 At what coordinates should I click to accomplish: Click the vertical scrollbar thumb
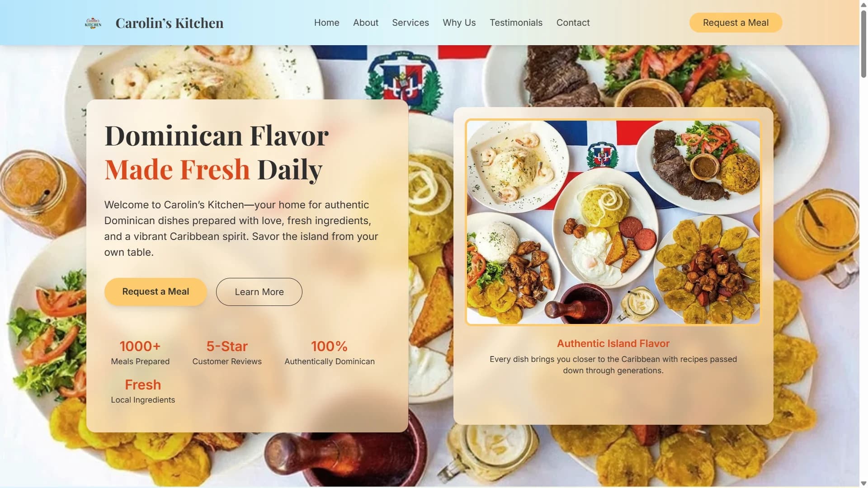point(863,43)
